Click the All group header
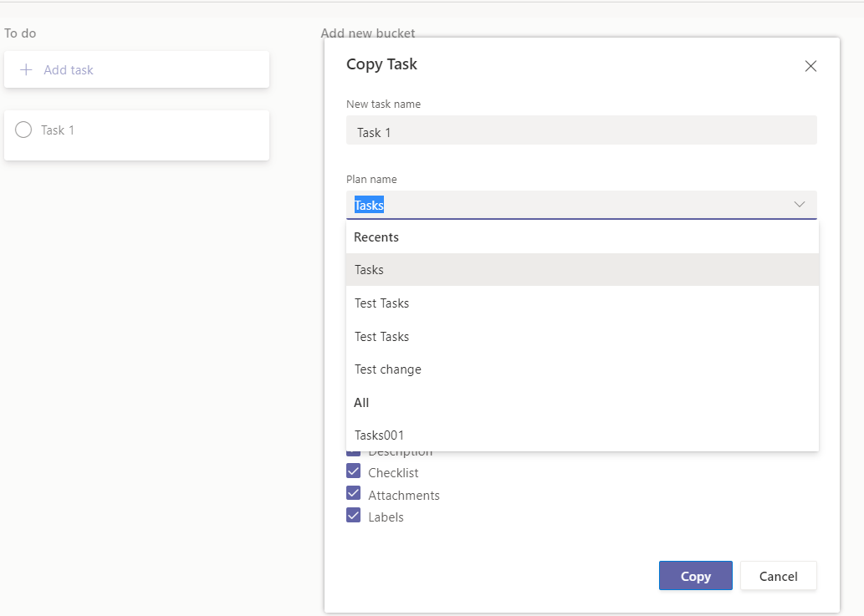This screenshot has width=864, height=616. coord(361,402)
